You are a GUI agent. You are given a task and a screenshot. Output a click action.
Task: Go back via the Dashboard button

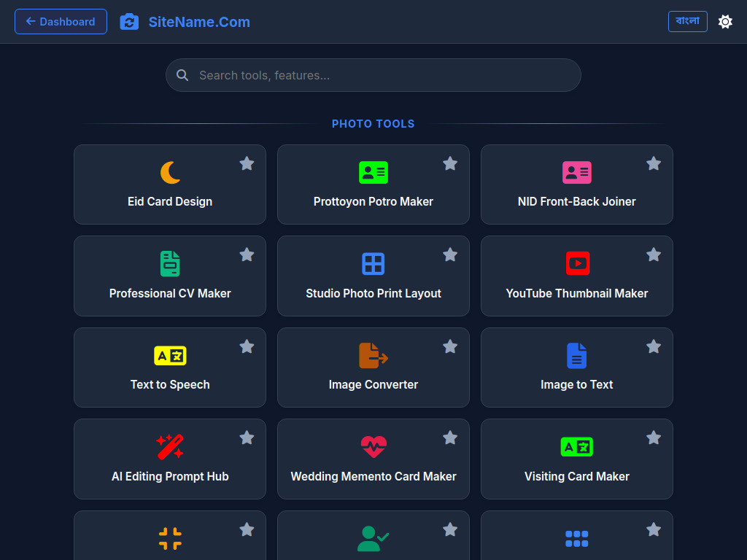(61, 21)
